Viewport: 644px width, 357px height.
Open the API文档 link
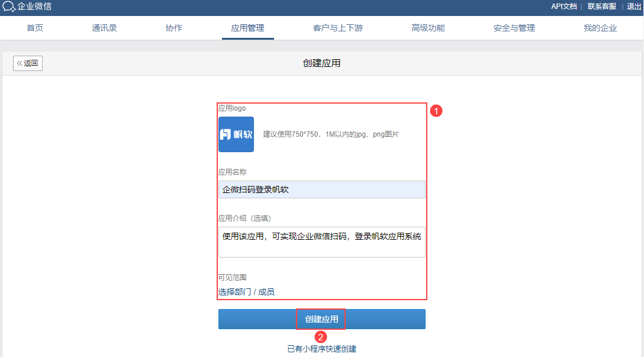coord(564,7)
